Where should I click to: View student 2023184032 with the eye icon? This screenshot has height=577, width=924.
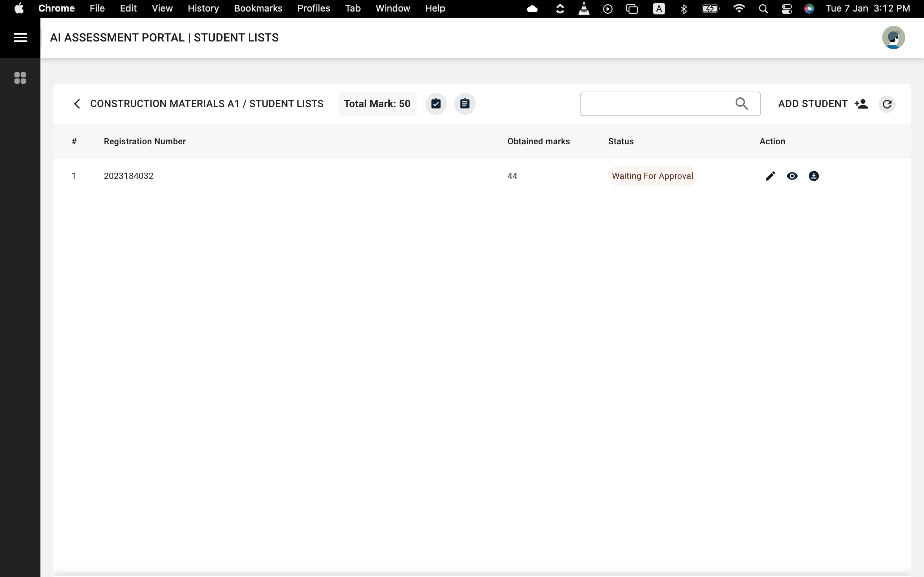pyautogui.click(x=792, y=176)
